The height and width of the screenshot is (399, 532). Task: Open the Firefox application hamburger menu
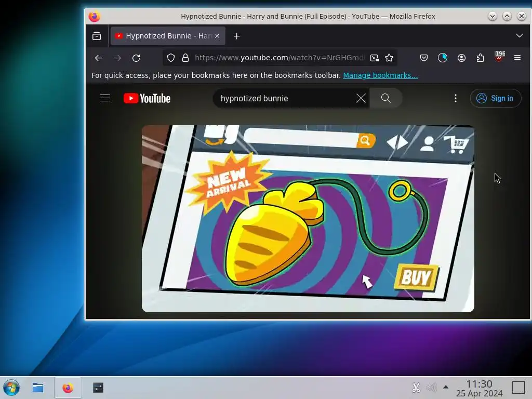tap(517, 58)
